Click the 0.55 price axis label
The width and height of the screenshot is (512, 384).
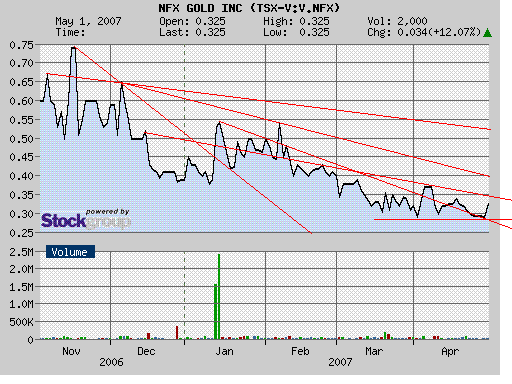point(22,120)
